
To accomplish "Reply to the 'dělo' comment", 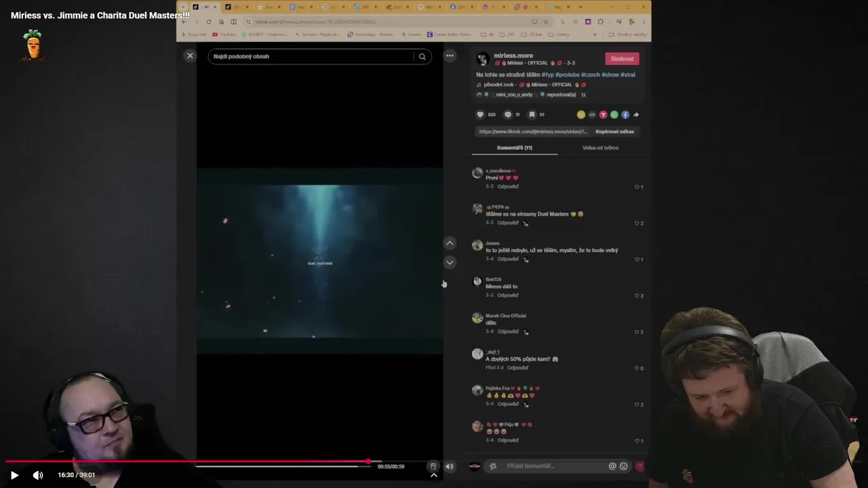I will 508,331.
